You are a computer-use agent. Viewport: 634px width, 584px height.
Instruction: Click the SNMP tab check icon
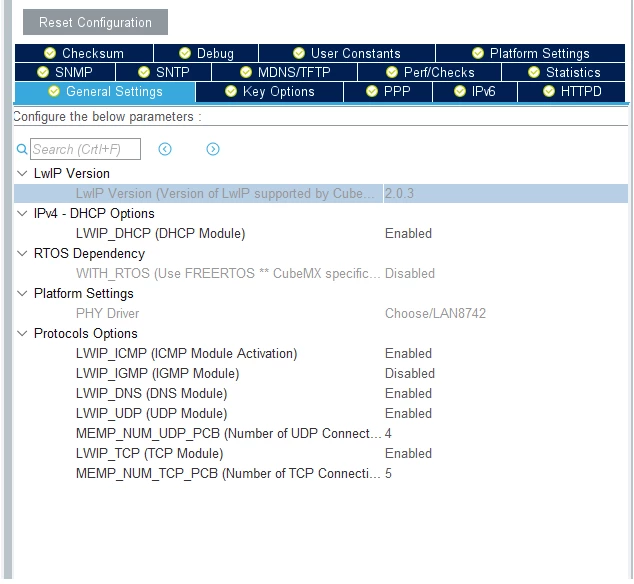pos(43,72)
